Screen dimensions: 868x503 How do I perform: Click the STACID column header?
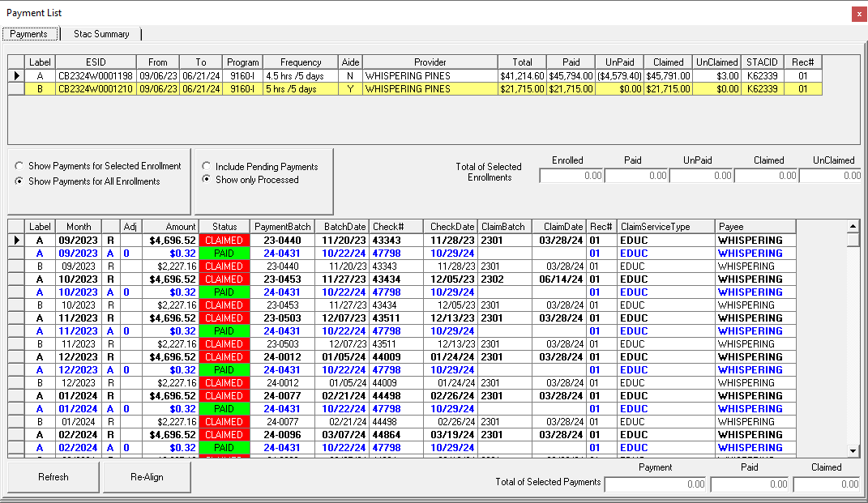tap(763, 62)
